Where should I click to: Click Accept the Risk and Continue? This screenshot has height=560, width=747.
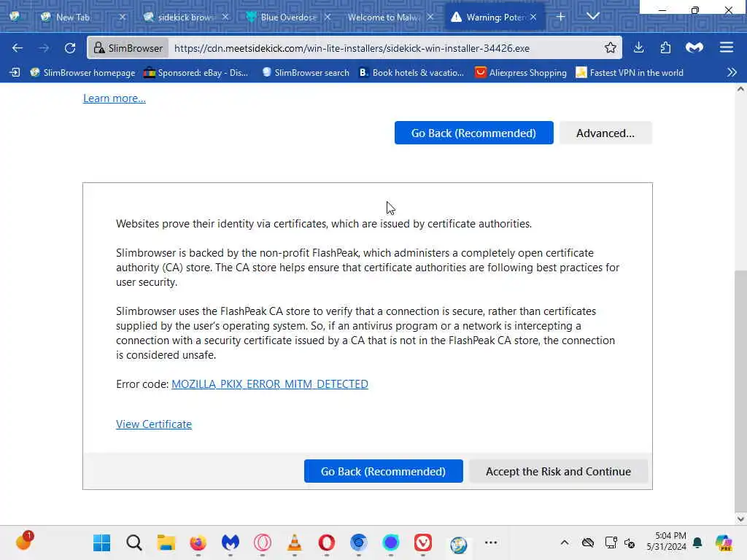click(558, 471)
